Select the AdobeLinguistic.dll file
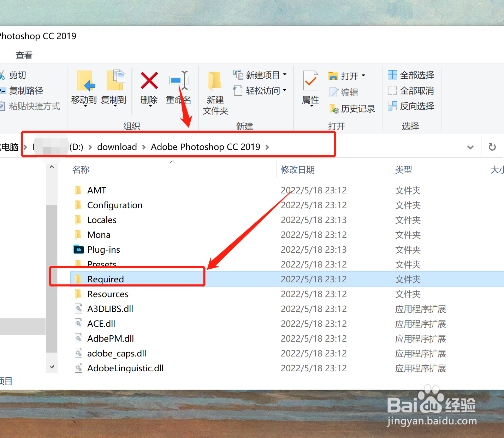 (x=125, y=368)
